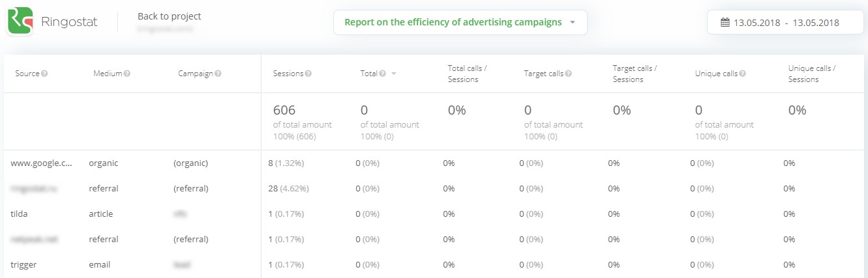Click the calendar icon in date picker
This screenshot has height=278, width=868.
[x=725, y=23]
